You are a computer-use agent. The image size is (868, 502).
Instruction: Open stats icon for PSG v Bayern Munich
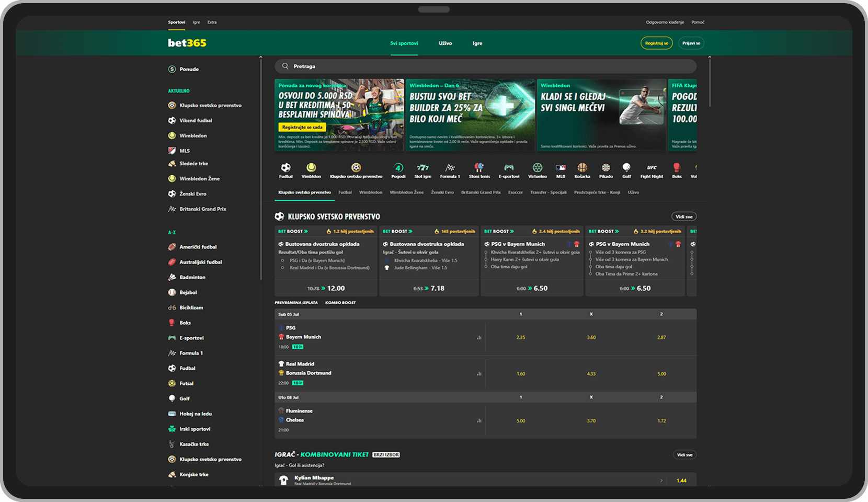tap(479, 337)
